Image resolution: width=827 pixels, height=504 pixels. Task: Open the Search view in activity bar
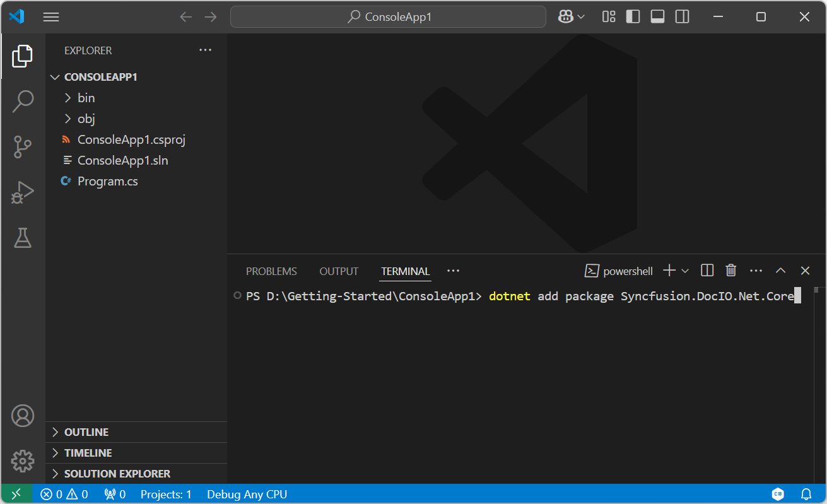point(23,101)
